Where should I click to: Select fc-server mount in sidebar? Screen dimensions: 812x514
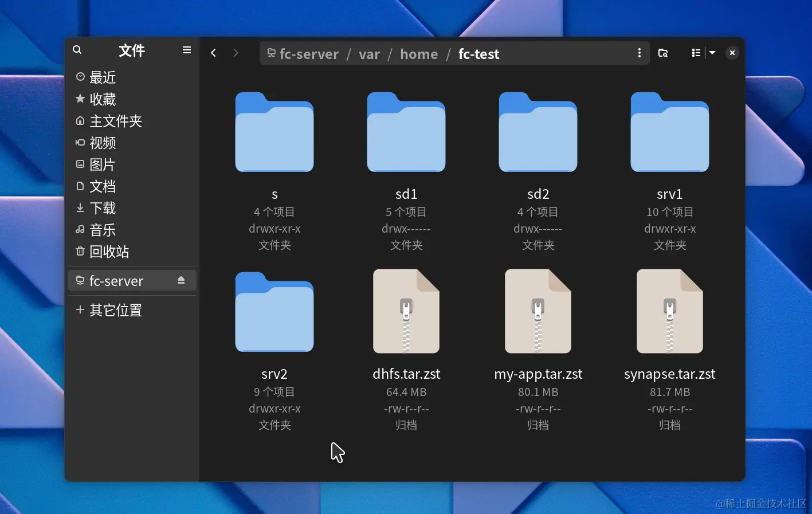point(132,281)
